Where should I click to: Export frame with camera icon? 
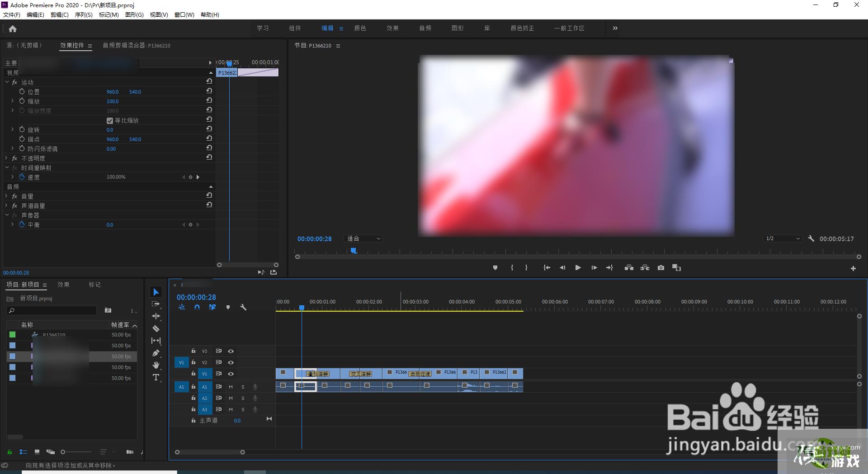click(661, 268)
